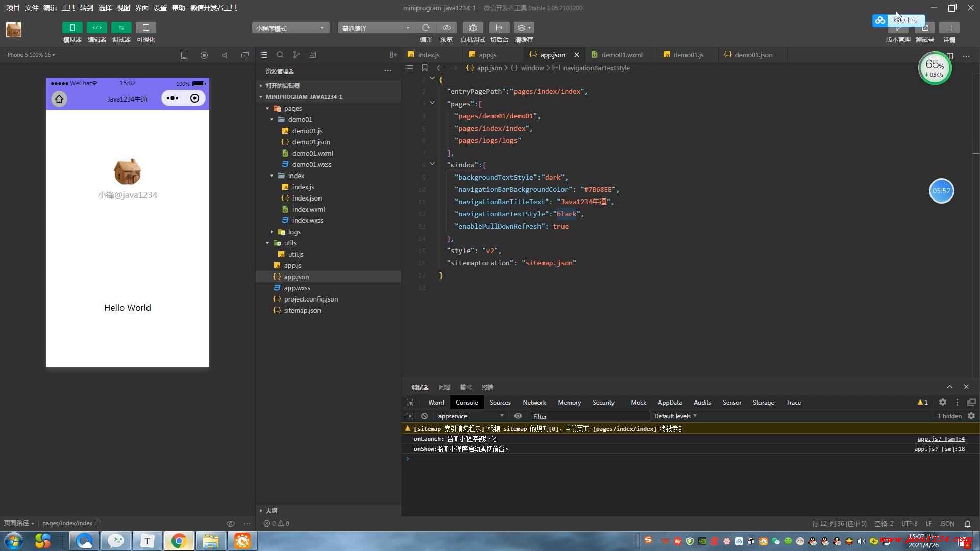Open the Default levels dropdown
This screenshot has width=980, height=551.
(x=675, y=416)
